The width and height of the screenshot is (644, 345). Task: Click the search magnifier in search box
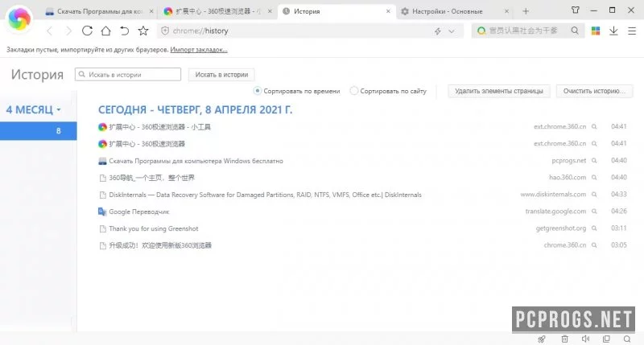coord(575,31)
